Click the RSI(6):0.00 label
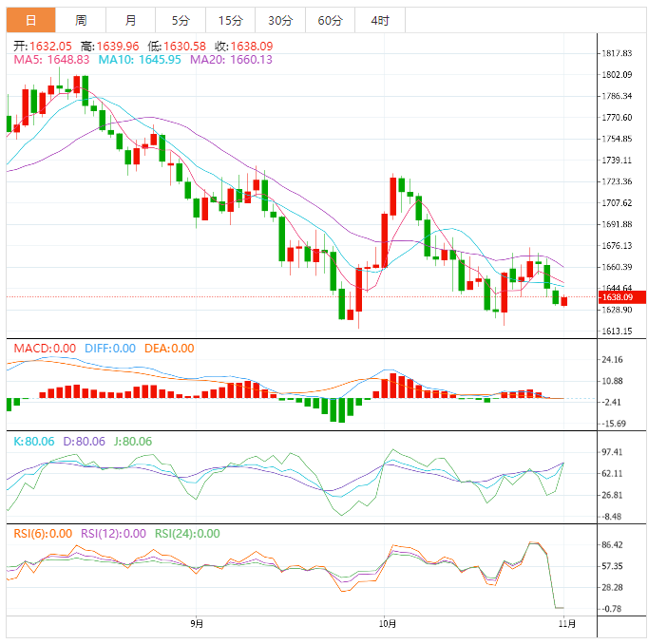648x644 pixels. (x=43, y=533)
